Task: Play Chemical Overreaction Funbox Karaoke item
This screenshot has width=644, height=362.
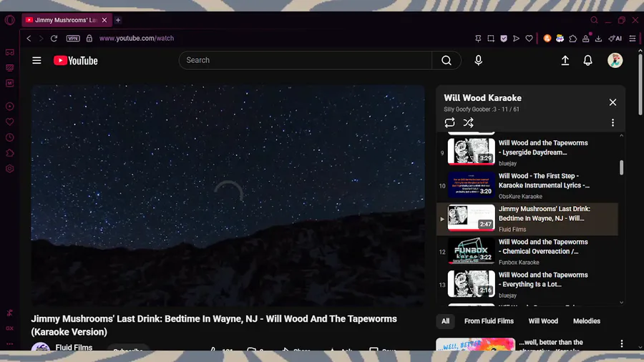Action: [528, 252]
